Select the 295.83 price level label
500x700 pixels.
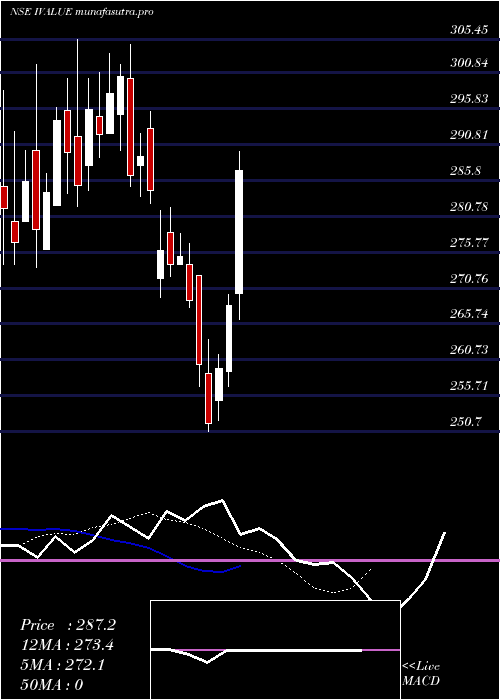pos(469,99)
